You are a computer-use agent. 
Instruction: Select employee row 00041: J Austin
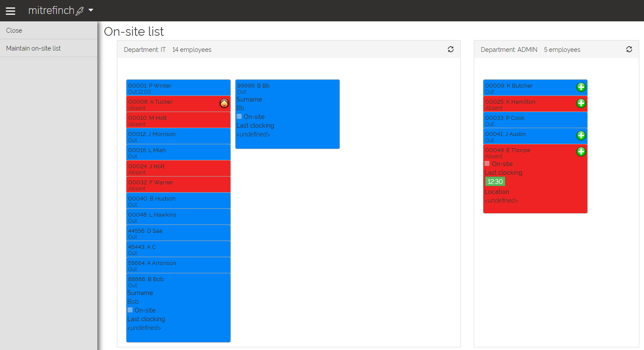[x=535, y=136]
